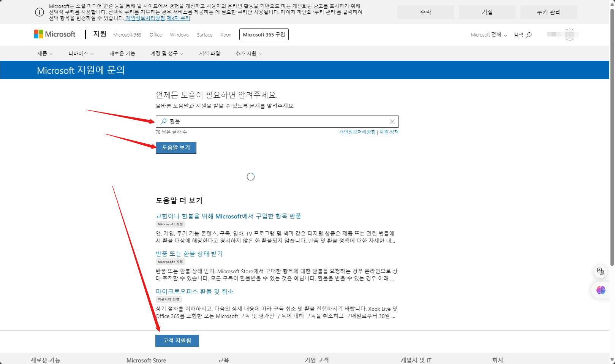615x364 pixels.
Task: Go to Microsoft 365 in top nav
Action: [127, 35]
